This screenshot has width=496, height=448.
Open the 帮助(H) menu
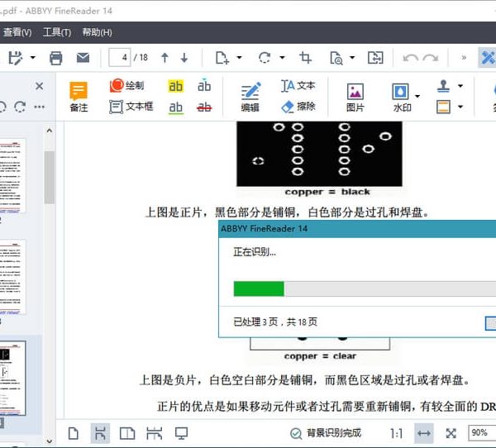97,32
